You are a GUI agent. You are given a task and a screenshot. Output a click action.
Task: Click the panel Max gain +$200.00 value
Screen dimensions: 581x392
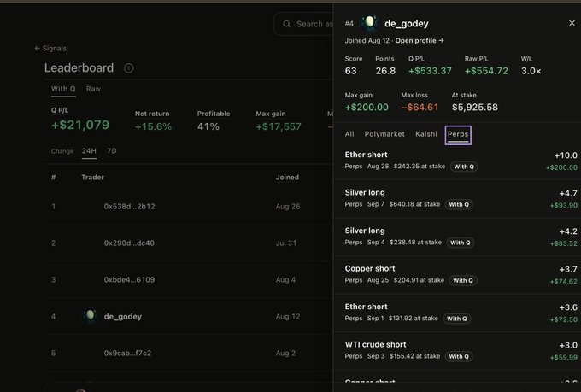(x=367, y=108)
